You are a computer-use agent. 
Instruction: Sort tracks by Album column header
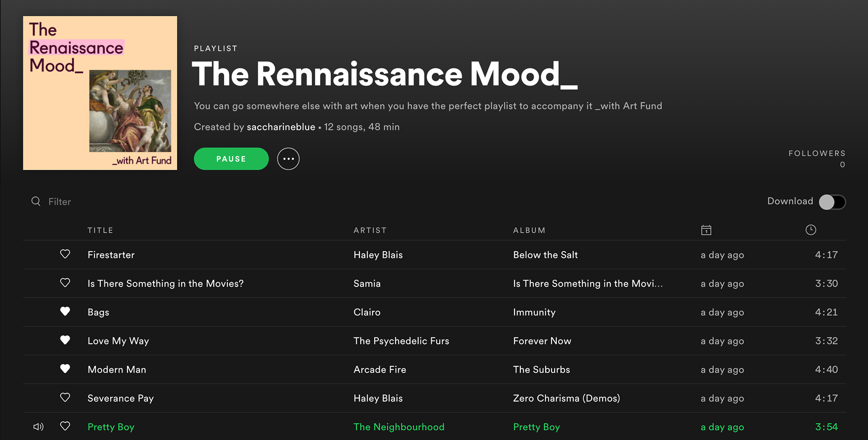(x=529, y=230)
